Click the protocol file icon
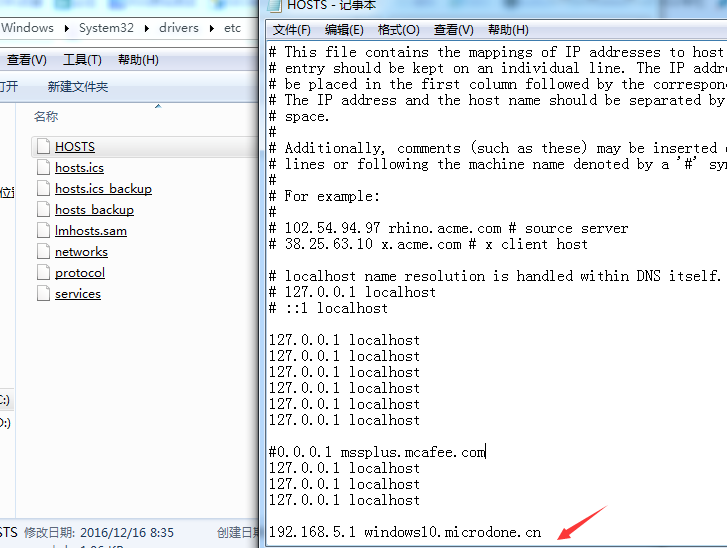Viewport: 727px width, 548px height. 42,273
